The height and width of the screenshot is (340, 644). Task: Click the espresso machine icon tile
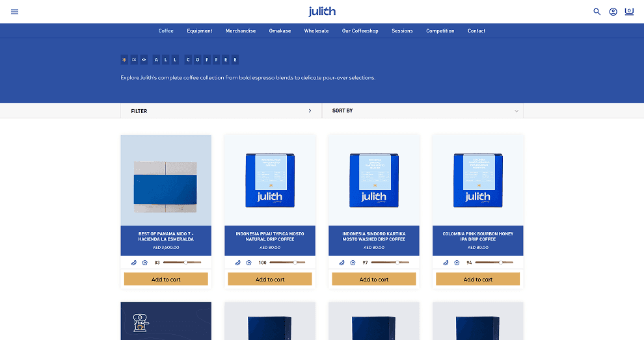point(139,322)
